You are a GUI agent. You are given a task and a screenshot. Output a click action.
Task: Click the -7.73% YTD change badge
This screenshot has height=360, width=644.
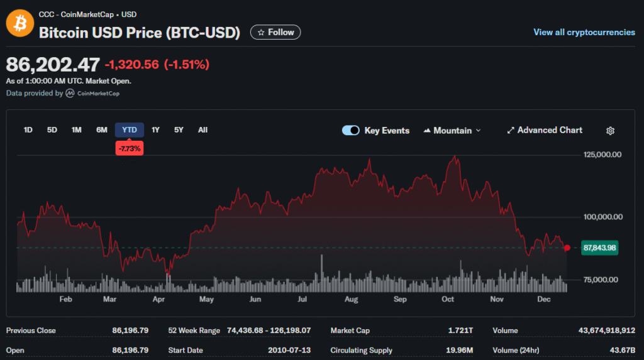(129, 148)
